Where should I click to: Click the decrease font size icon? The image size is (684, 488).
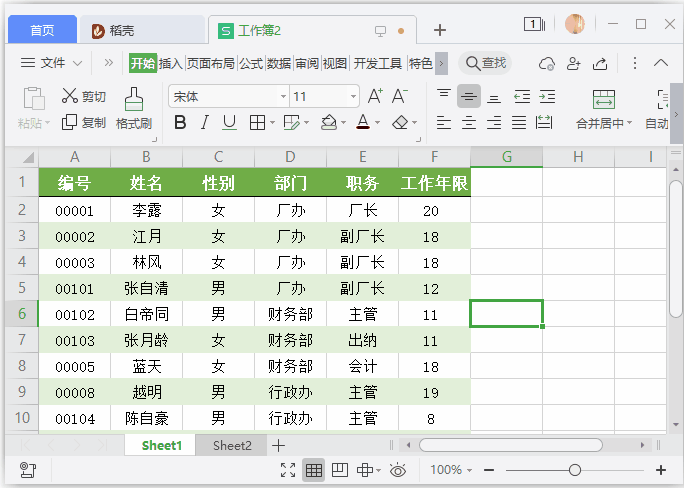pyautogui.click(x=399, y=96)
